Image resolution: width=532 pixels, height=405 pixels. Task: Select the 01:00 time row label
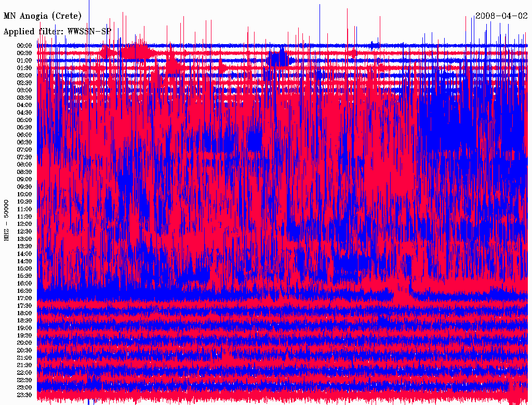click(24, 60)
